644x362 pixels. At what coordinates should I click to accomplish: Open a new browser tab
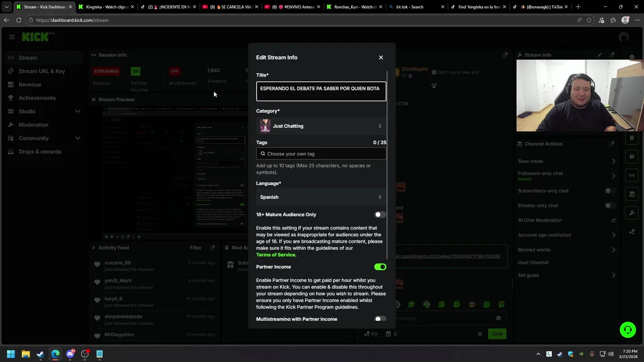(x=578, y=7)
